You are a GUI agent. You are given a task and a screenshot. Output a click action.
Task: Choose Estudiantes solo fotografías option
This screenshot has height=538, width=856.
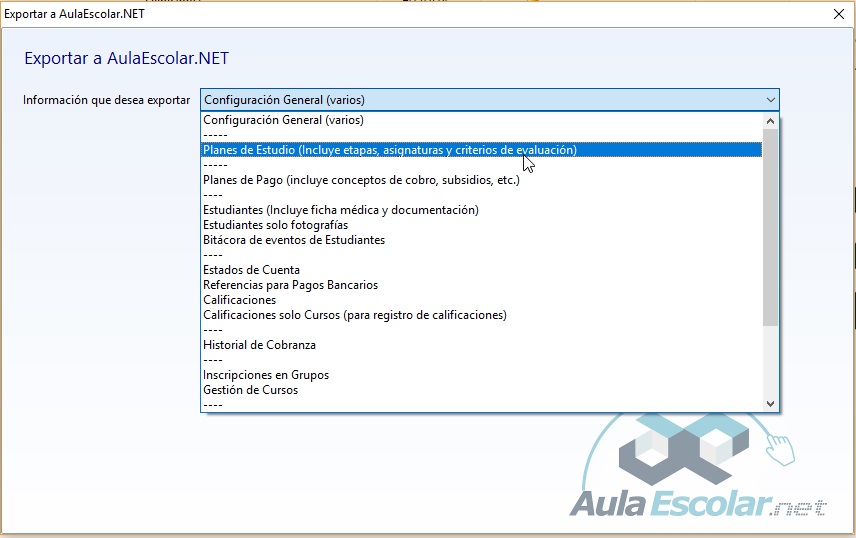click(x=275, y=225)
